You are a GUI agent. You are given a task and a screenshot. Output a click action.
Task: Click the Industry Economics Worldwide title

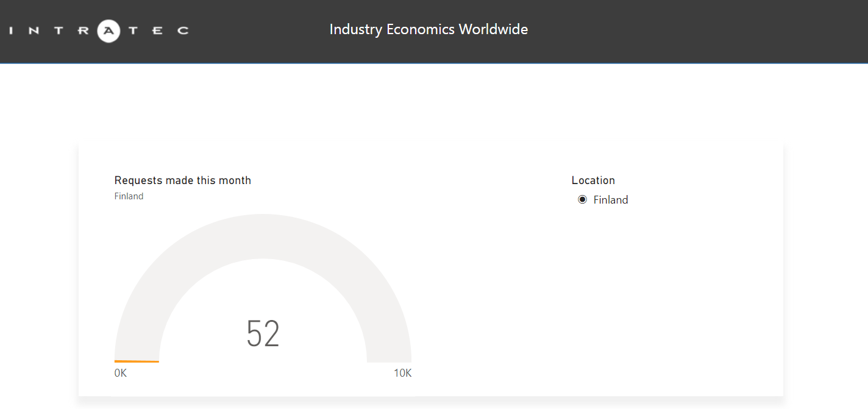429,29
